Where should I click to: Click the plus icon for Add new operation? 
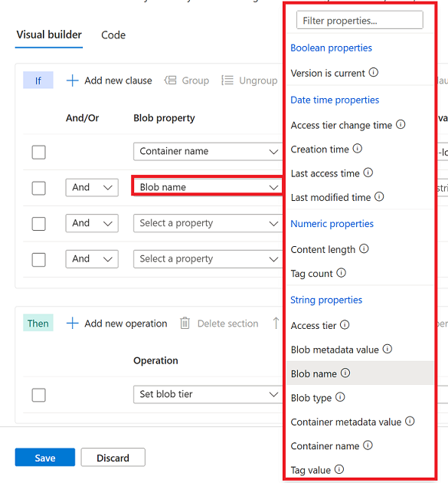[72, 324]
